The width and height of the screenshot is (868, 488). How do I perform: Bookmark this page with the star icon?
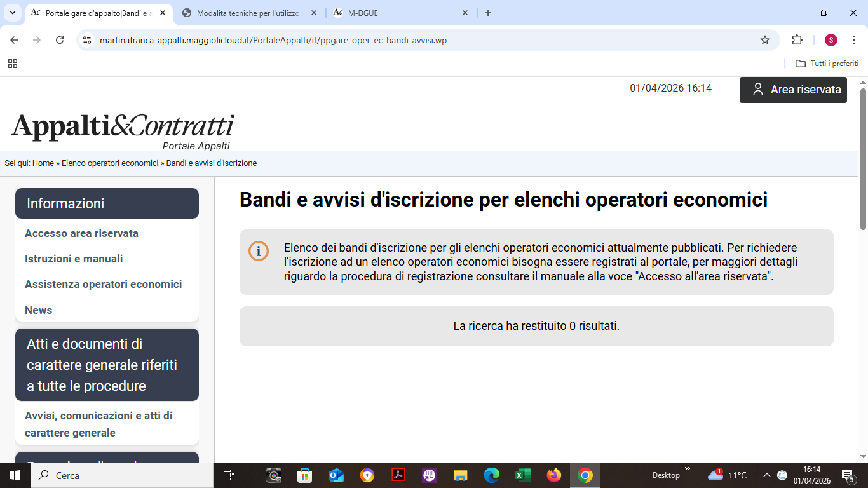coord(765,40)
